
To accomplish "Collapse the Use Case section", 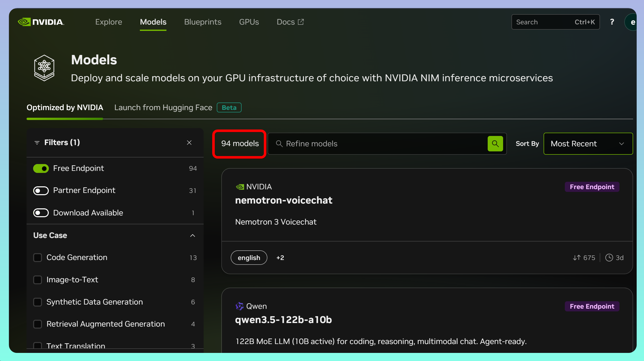I will click(192, 235).
